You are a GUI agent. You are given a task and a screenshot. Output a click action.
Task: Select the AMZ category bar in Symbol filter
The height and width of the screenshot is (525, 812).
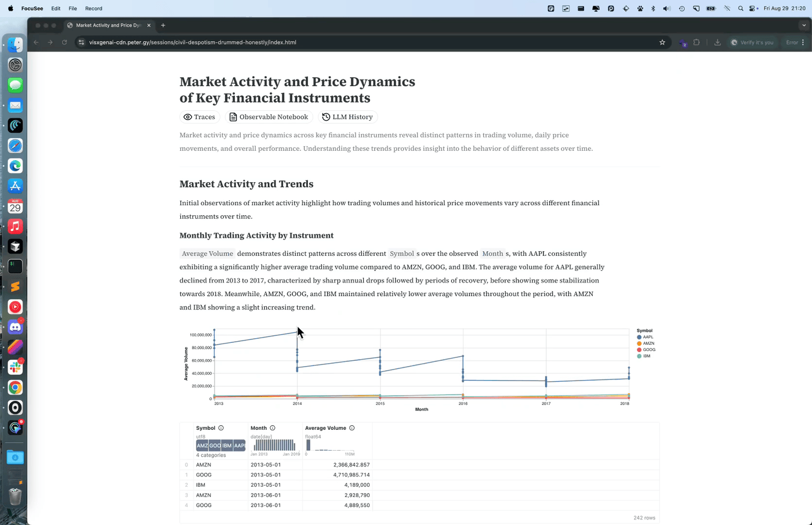202,446
